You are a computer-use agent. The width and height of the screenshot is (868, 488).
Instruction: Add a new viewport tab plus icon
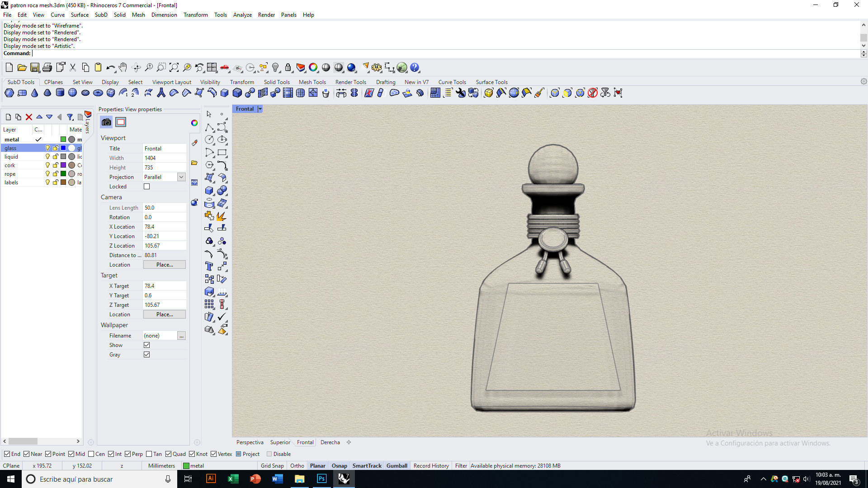coord(349,442)
